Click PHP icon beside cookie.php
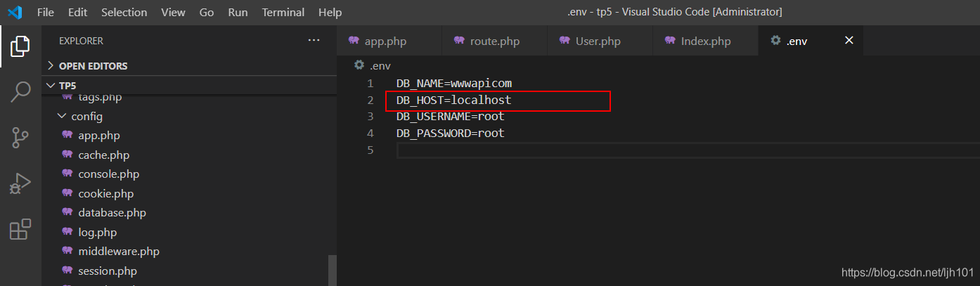980x286 pixels. point(67,193)
